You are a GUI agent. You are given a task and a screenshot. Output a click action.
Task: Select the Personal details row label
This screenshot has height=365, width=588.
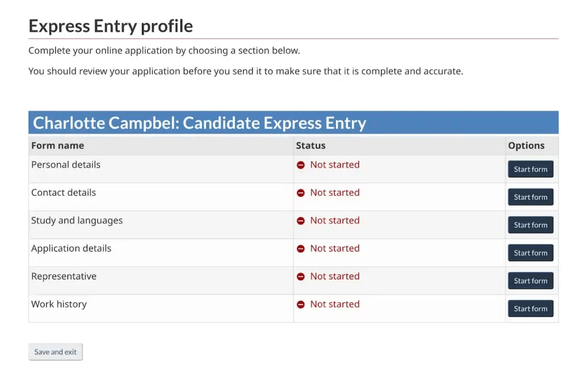[65, 165]
